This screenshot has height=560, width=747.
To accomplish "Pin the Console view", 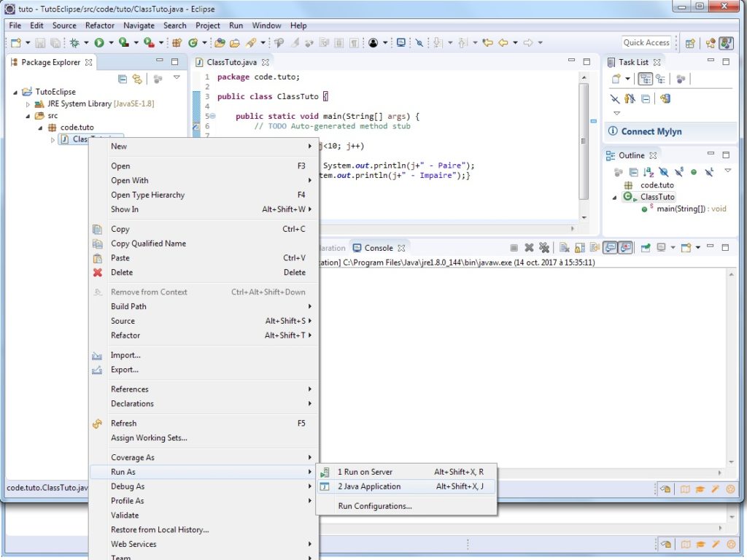I will pos(595,246).
